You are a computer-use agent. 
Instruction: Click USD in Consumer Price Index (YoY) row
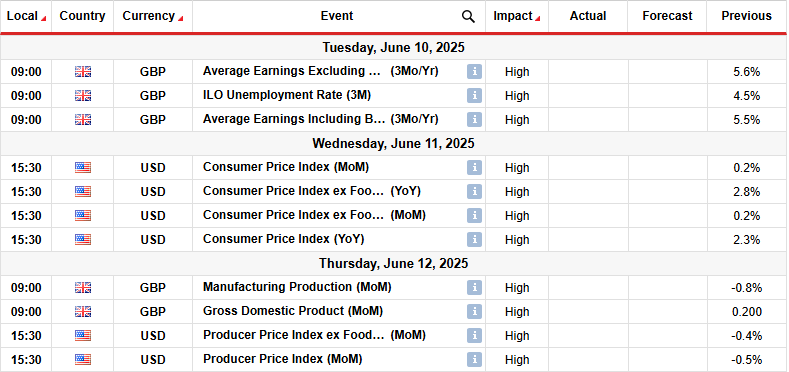[x=153, y=240]
